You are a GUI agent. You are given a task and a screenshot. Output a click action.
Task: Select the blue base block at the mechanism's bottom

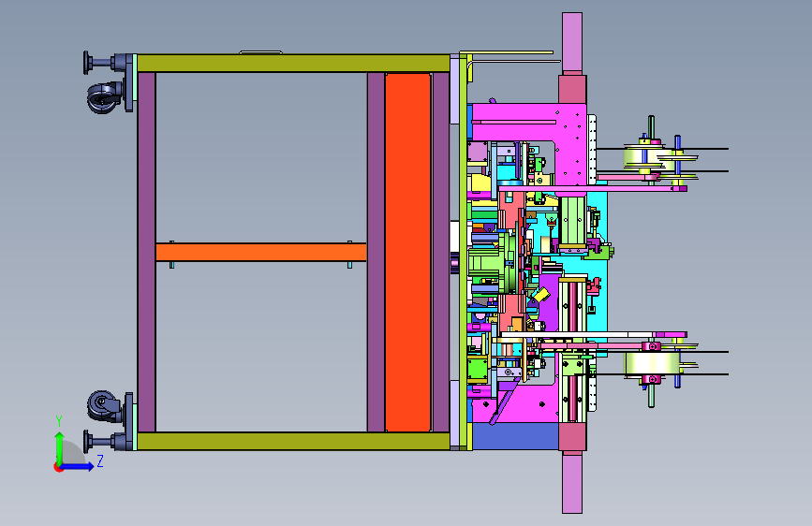click(x=515, y=436)
